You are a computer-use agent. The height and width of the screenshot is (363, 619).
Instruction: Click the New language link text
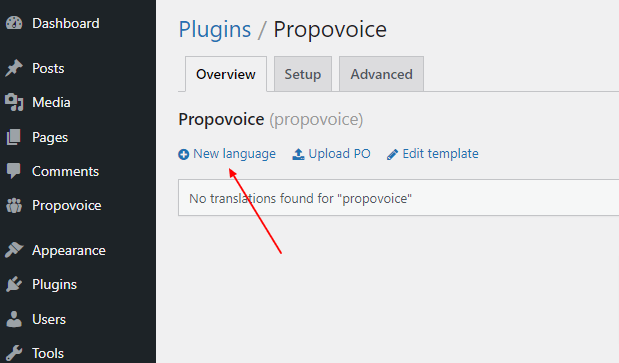(234, 153)
